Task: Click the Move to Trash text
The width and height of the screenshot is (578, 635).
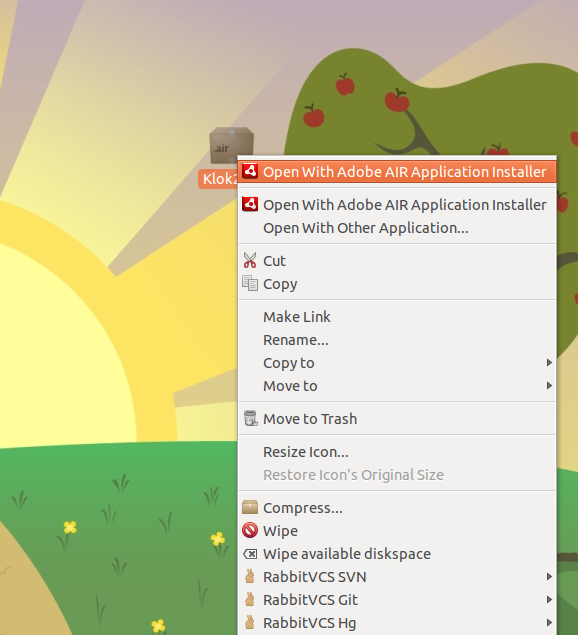Action: [x=310, y=419]
